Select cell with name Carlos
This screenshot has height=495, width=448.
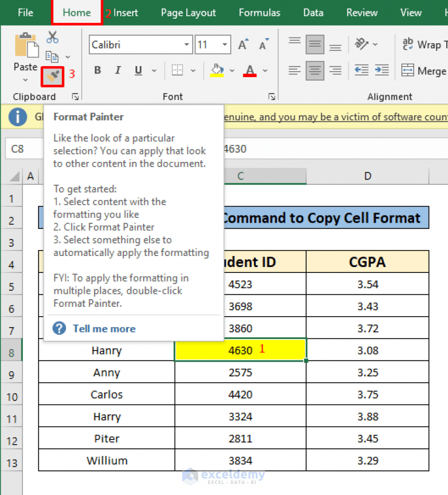pyautogui.click(x=107, y=394)
